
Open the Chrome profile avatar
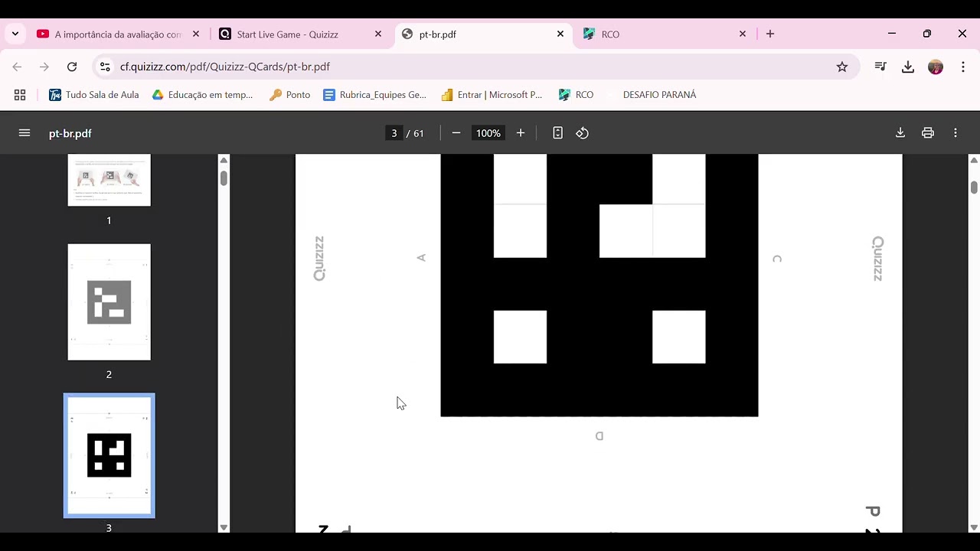(936, 67)
